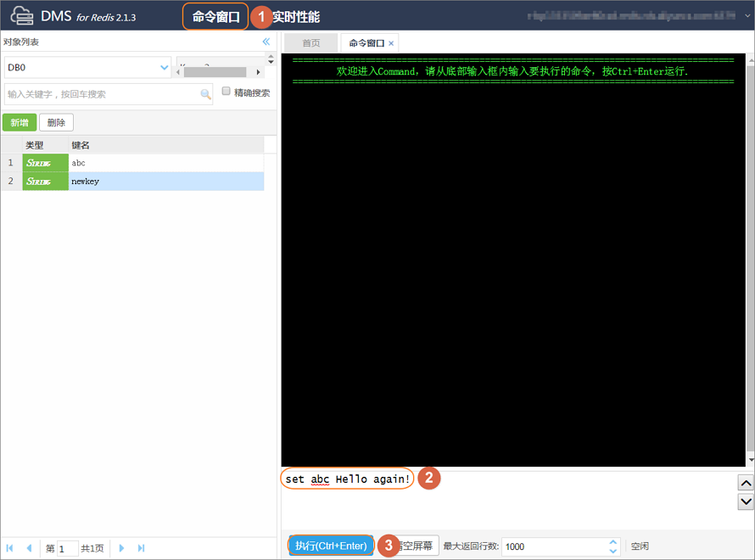
Task: Click the 执行(Ctrl+Enter) button
Action: click(x=332, y=546)
